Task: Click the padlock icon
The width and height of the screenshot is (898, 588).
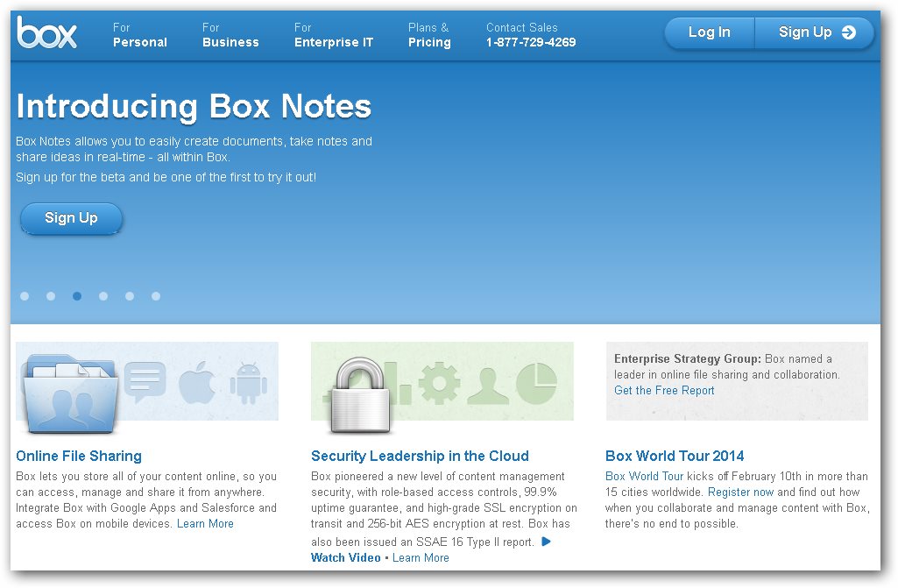Action: [x=361, y=394]
